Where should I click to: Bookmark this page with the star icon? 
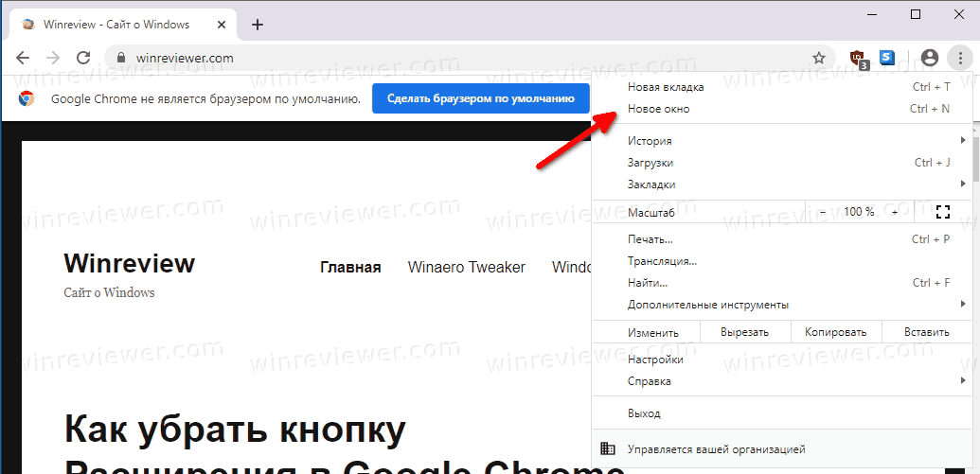pyautogui.click(x=819, y=58)
